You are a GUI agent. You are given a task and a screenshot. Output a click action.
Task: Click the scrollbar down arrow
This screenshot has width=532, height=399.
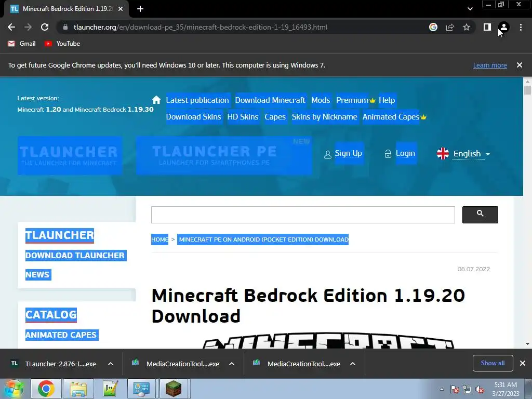click(x=527, y=344)
